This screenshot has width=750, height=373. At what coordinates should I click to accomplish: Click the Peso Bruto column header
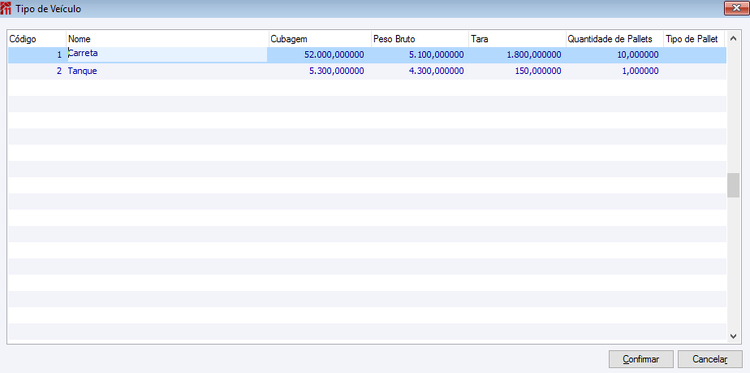pos(420,39)
